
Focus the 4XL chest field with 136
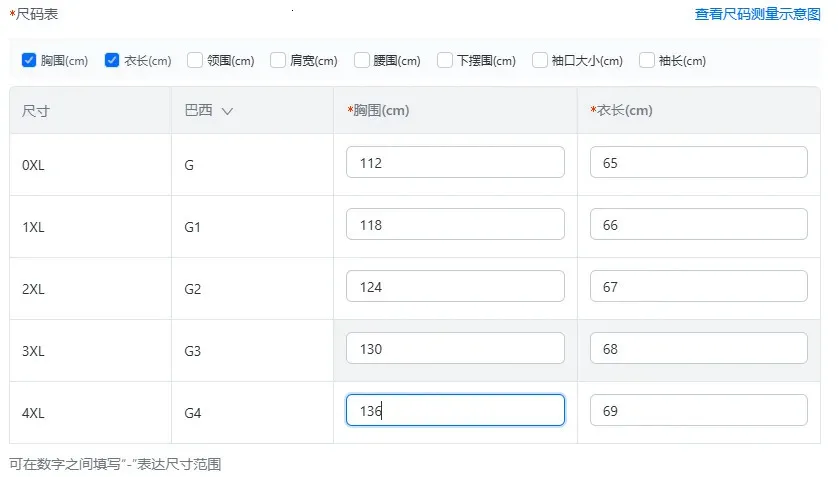click(455, 411)
